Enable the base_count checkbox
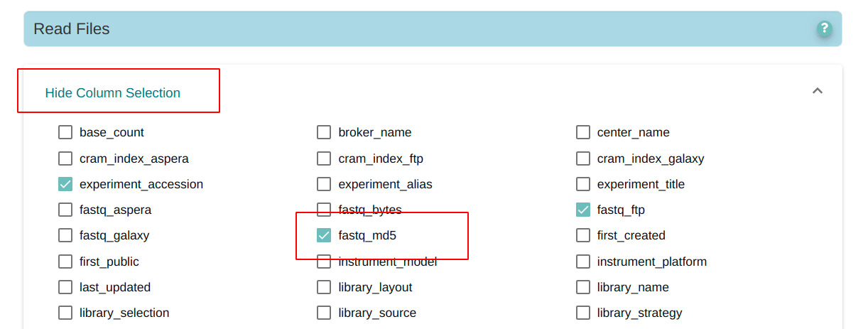Screen dimensions: 868x329 pos(65,132)
